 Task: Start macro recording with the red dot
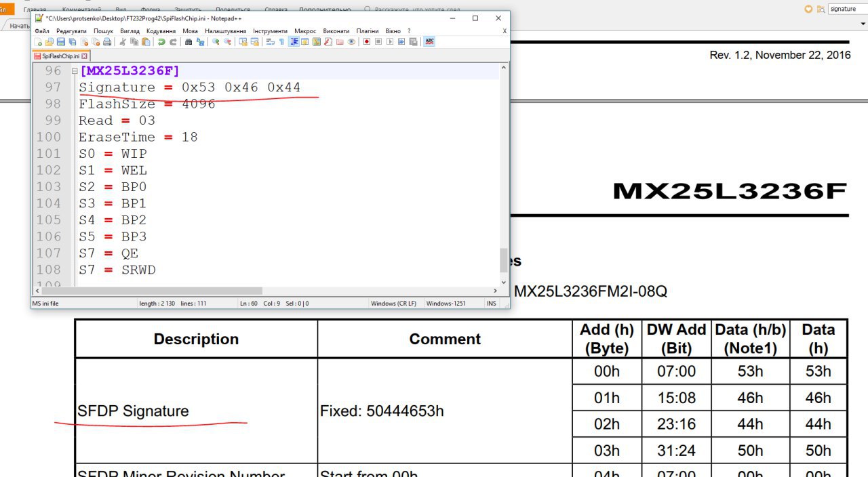(367, 42)
